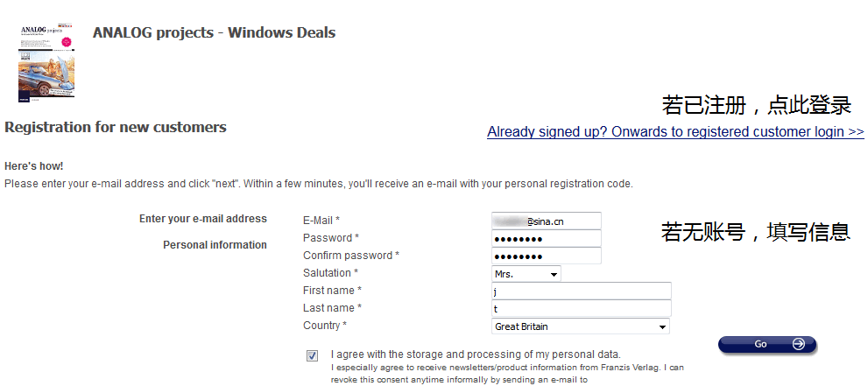This screenshot has height=386, width=868.
Task: Click the Chinese note 若已注册，点此登录
Action: 756,106
